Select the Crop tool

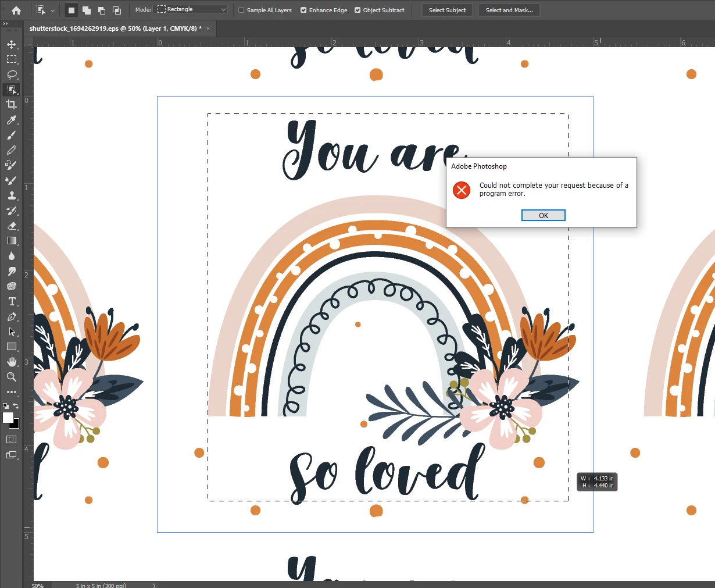11,105
